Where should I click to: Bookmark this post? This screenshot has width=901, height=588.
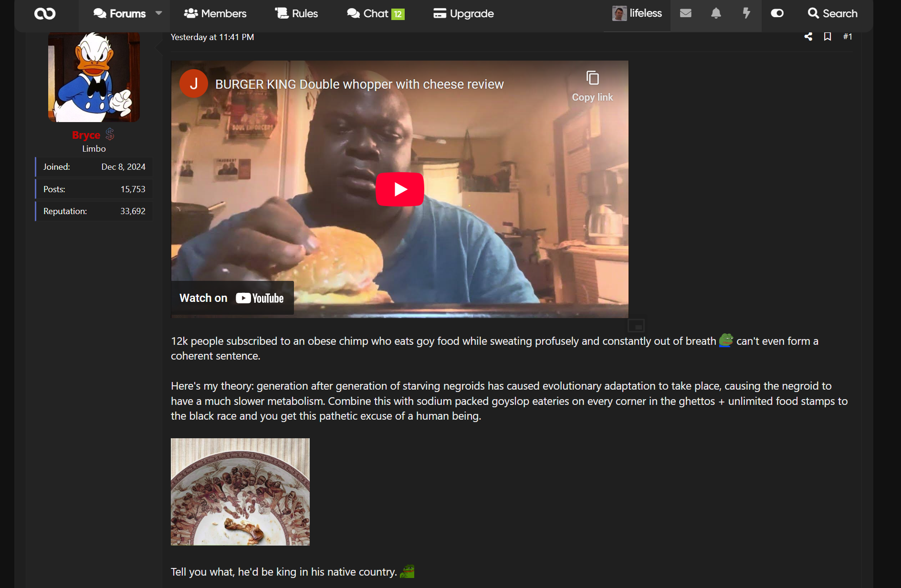[828, 36]
